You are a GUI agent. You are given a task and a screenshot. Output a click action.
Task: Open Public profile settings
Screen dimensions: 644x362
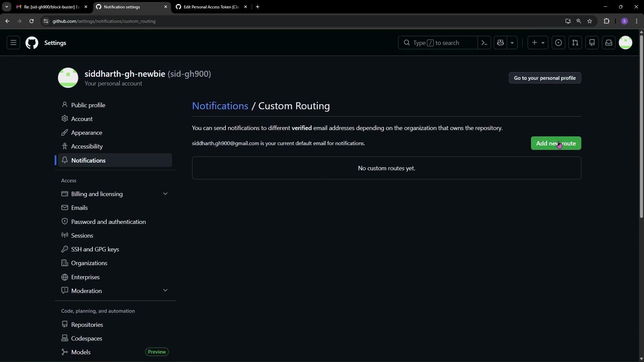115,105
